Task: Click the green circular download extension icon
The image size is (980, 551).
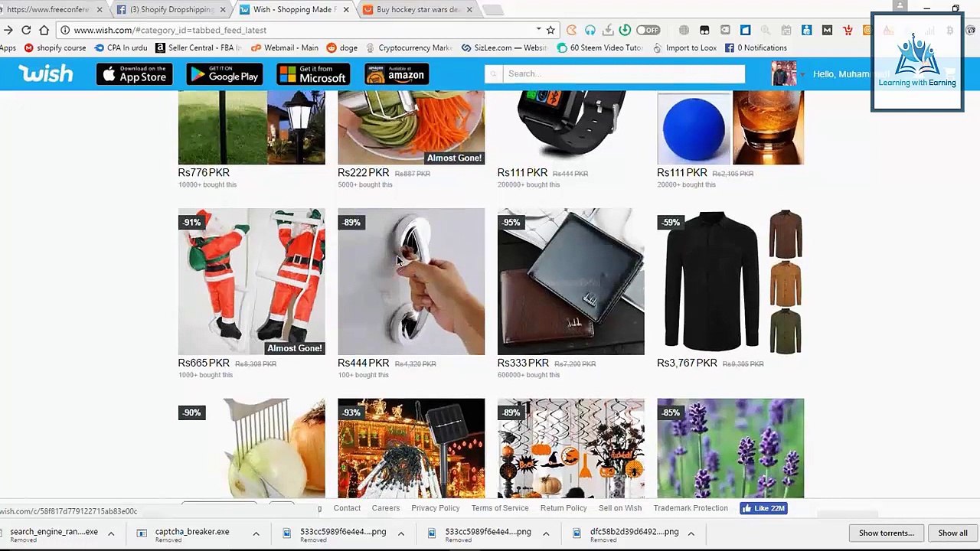Action: pos(625,30)
